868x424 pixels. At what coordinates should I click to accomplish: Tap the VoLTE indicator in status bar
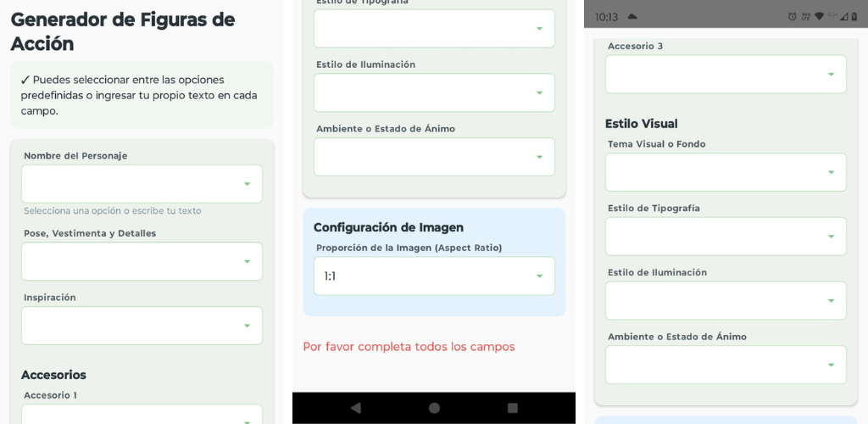point(805,17)
